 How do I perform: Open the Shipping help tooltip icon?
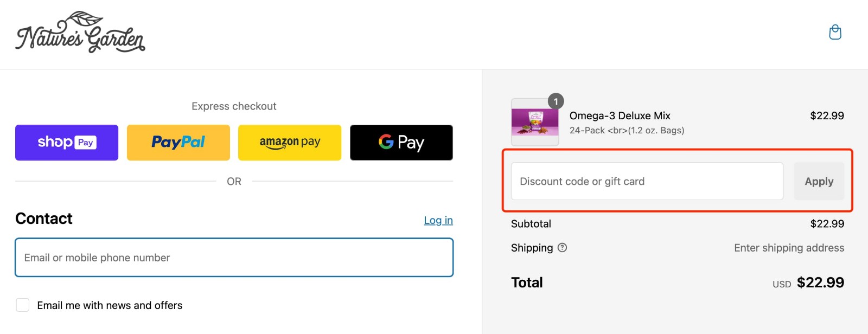click(x=563, y=247)
